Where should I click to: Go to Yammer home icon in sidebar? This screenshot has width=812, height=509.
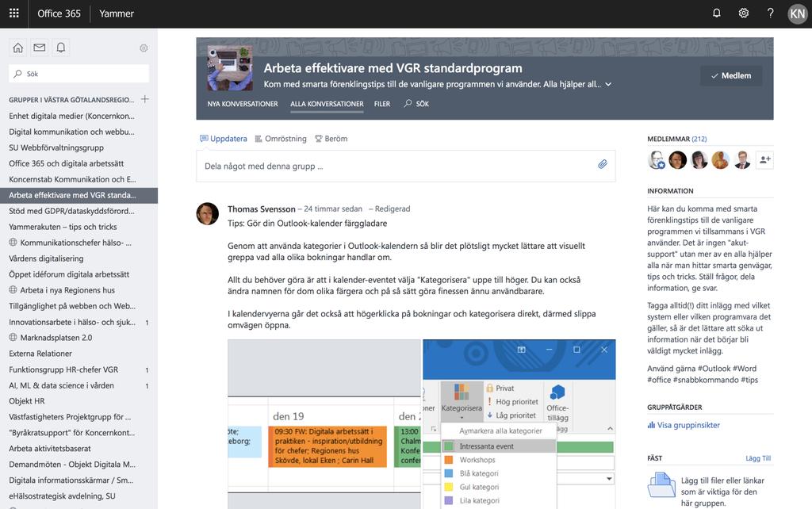[x=18, y=48]
